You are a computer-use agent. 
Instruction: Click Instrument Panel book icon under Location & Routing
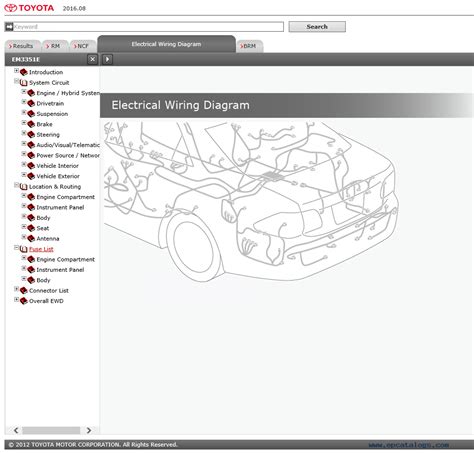tap(31, 207)
